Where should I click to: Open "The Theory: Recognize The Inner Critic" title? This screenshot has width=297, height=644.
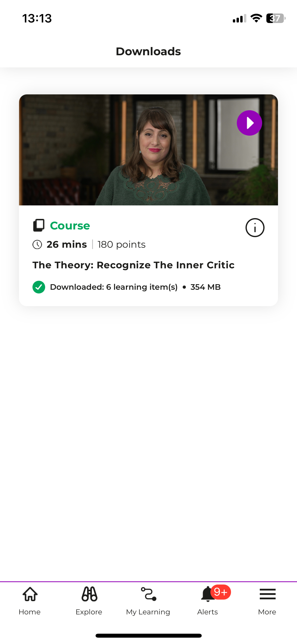(133, 265)
